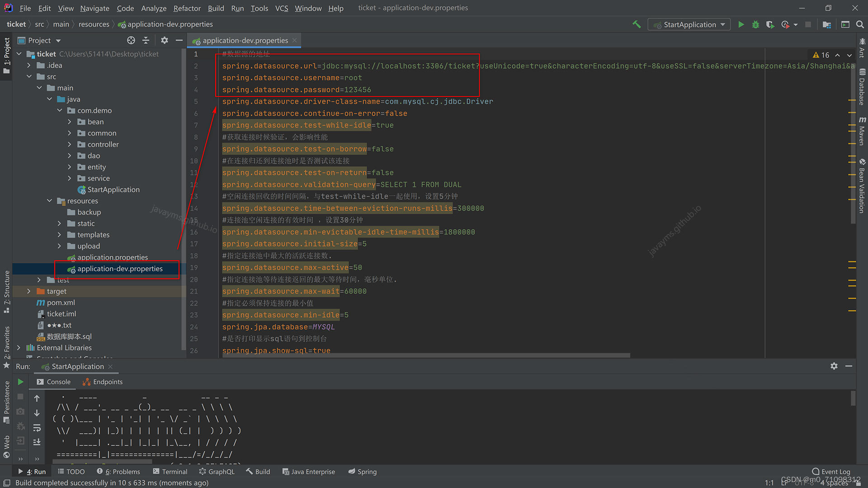Open the Event Log
The width and height of the screenshot is (868, 488).
pyautogui.click(x=831, y=471)
